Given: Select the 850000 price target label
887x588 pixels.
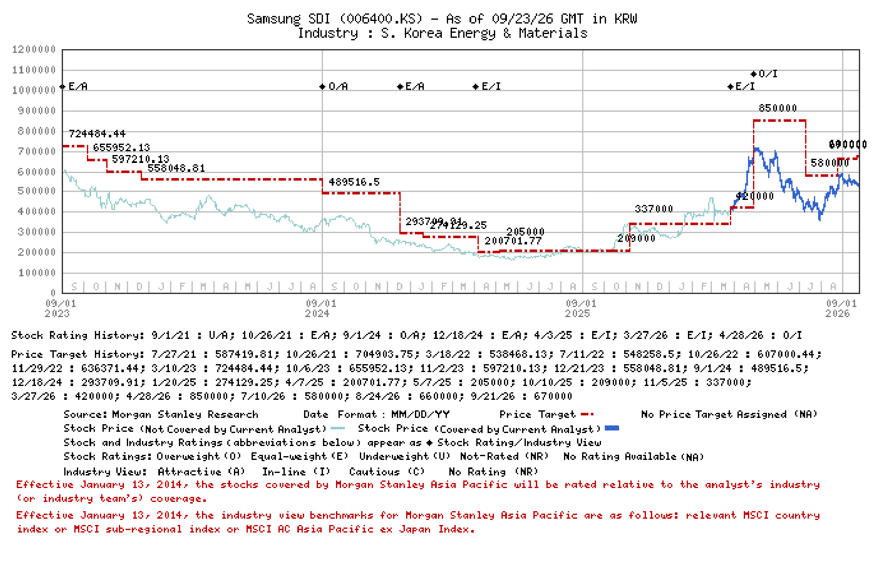Looking at the screenshot, I should (778, 108).
